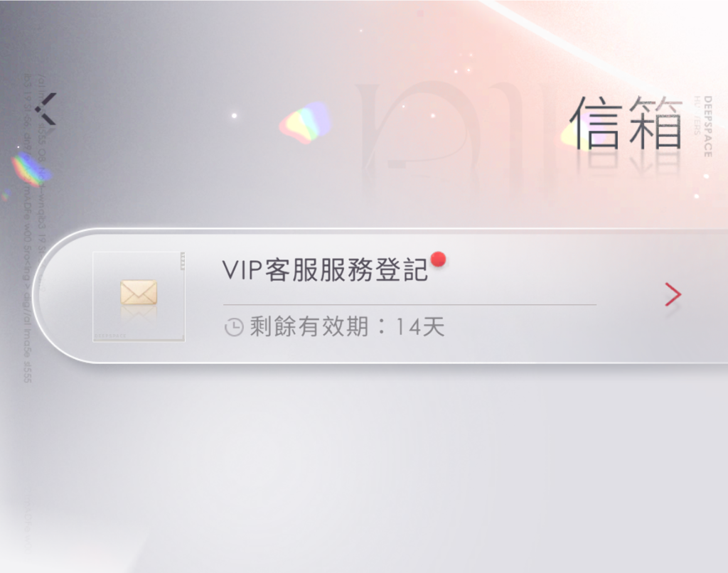The width and height of the screenshot is (728, 573).
Task: Click the vertical DEEPSPACE logo text
Action: [707, 127]
